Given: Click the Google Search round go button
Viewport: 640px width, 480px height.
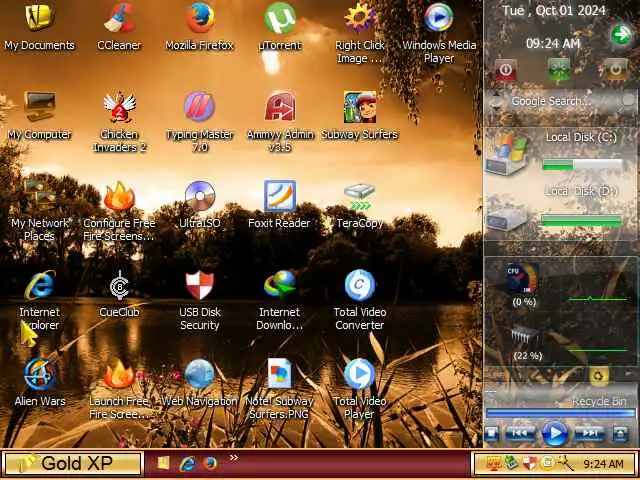Looking at the screenshot, I should (x=629, y=100).
